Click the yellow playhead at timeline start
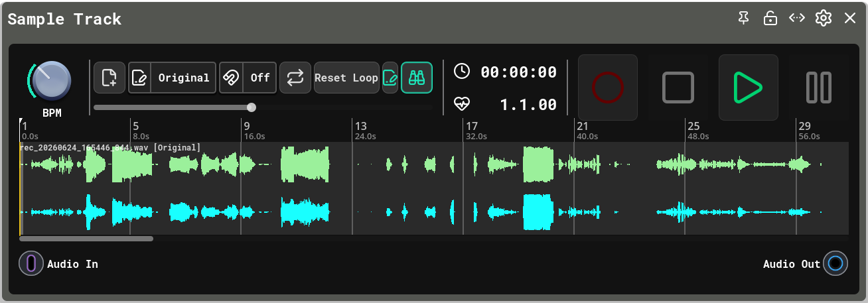Viewport: 868px width, 303px height. click(x=21, y=188)
